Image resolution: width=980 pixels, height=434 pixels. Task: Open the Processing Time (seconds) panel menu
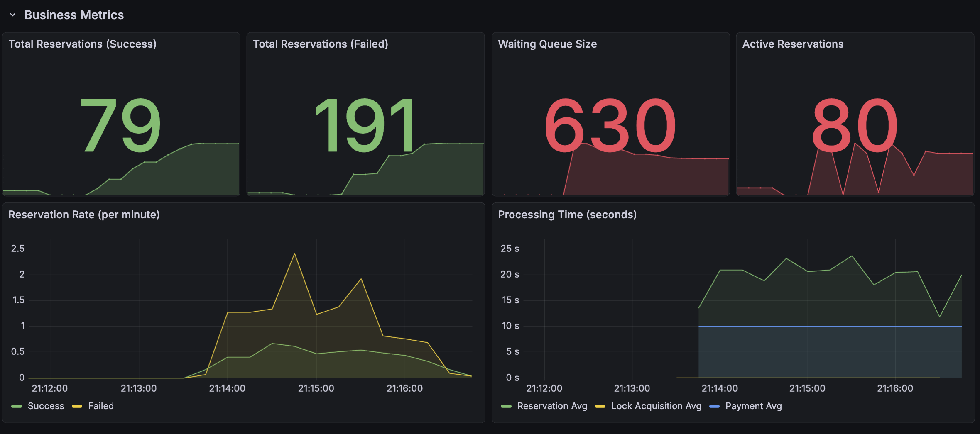click(567, 215)
